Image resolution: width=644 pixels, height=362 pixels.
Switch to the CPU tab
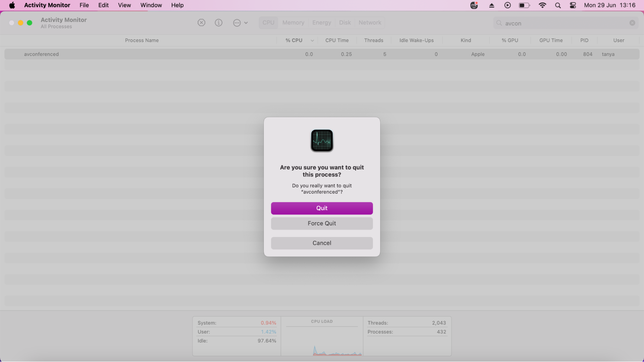tap(268, 23)
